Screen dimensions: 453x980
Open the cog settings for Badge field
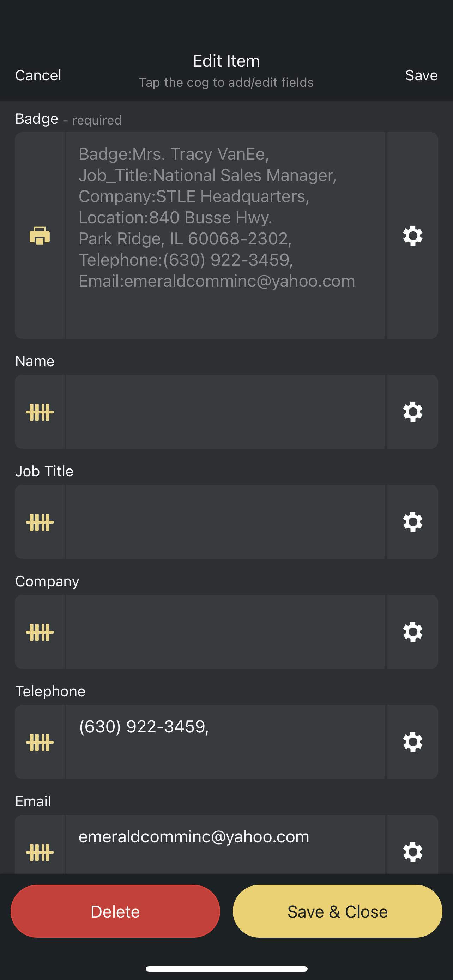click(413, 236)
